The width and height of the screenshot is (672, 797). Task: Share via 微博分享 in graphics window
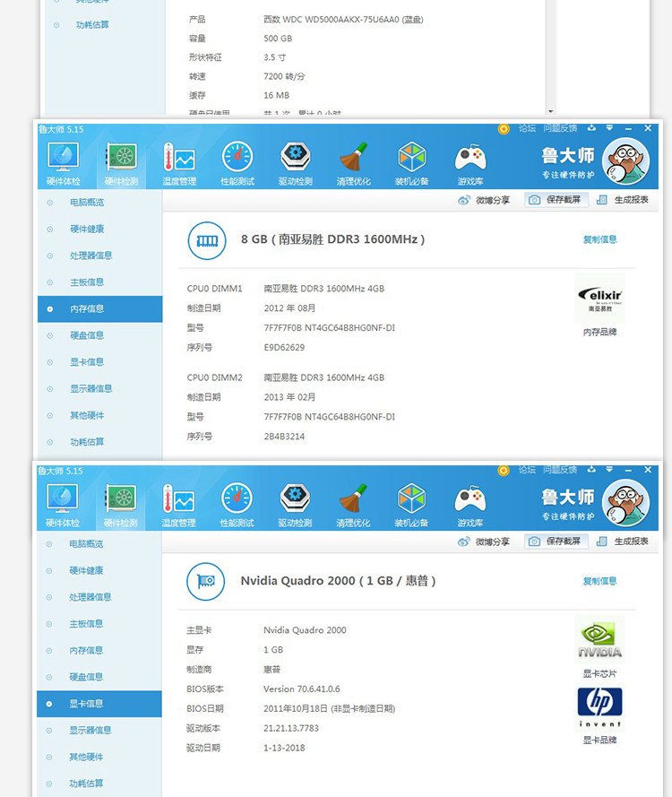tap(484, 541)
